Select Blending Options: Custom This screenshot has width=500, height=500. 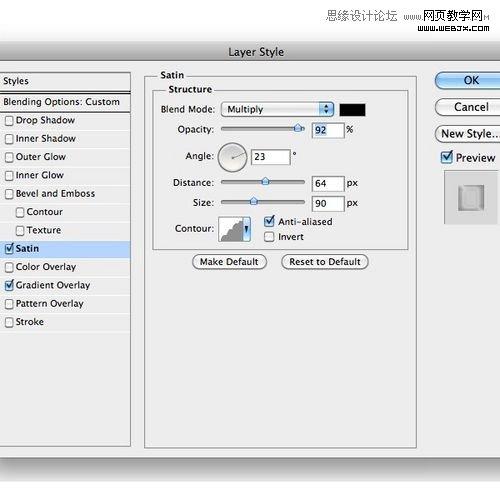coord(65,102)
